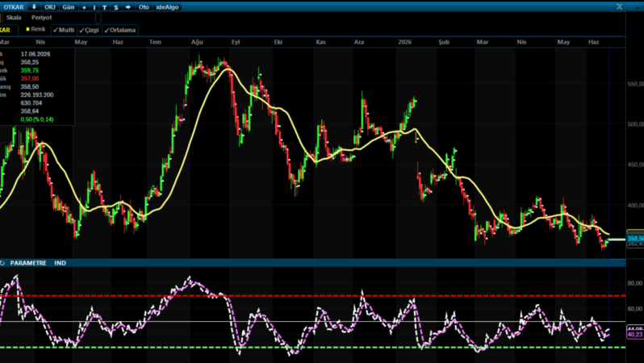Click the OTKAR symbol button in title bar

[x=13, y=7]
